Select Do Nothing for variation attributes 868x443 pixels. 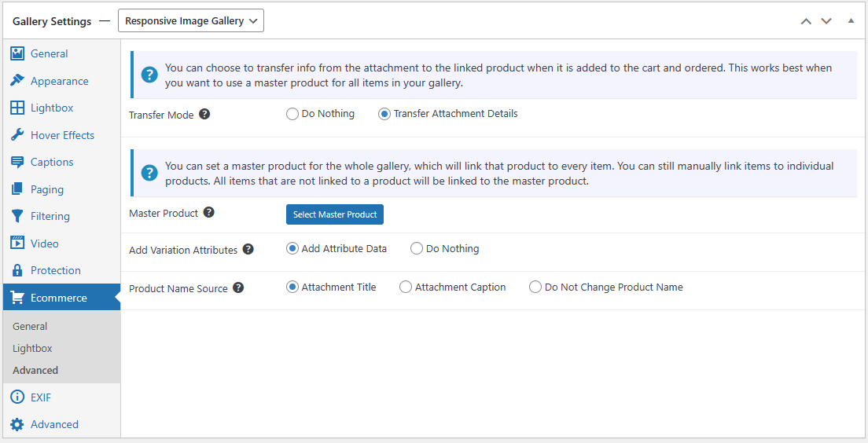tap(417, 249)
